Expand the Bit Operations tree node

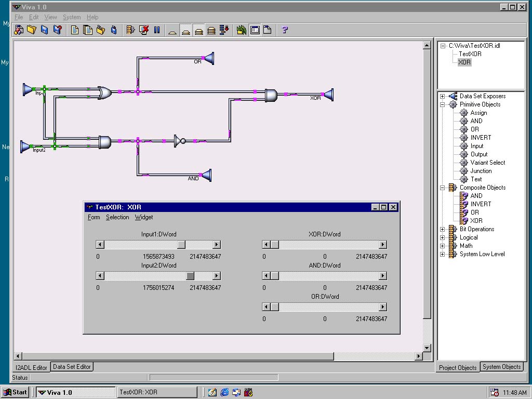click(443, 229)
